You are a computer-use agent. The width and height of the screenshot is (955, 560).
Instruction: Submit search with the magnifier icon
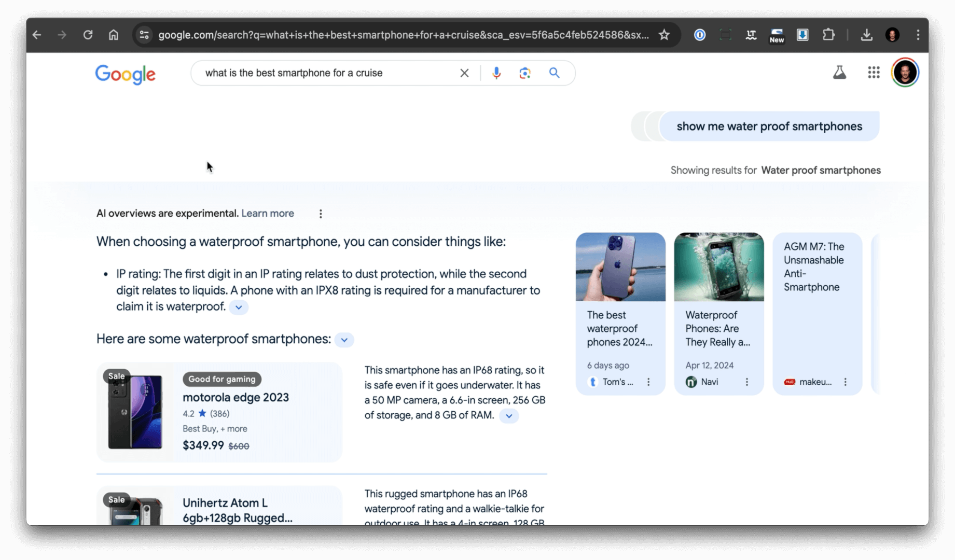(555, 73)
